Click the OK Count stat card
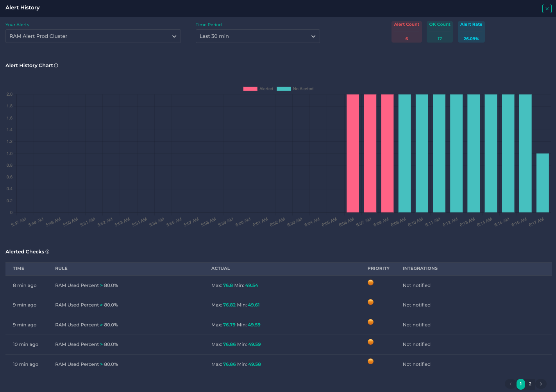Image resolution: width=556 pixels, height=392 pixels. click(x=440, y=32)
